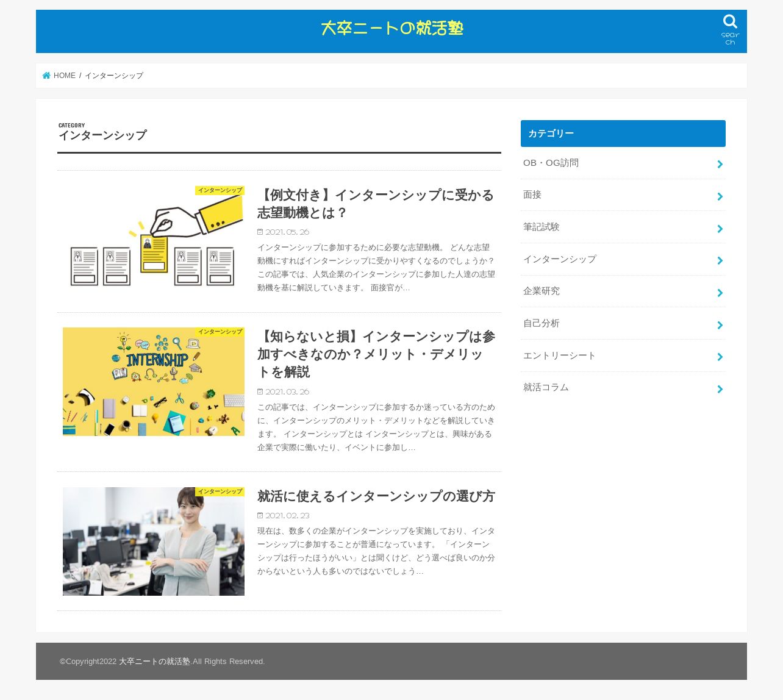Screen dimensions: 783x700
Task: Click chevron arrow beside 面接
Action: pyautogui.click(x=720, y=196)
